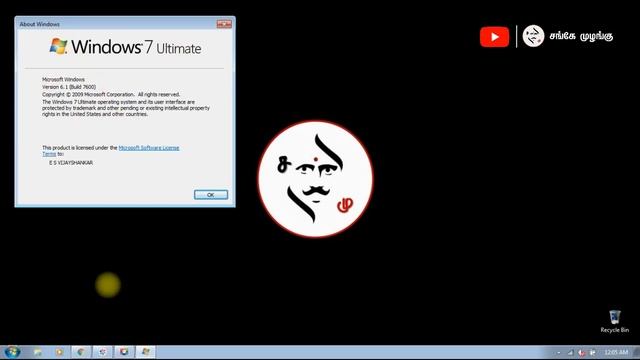Click the Windows 7 Ultimate heading

pos(125,47)
